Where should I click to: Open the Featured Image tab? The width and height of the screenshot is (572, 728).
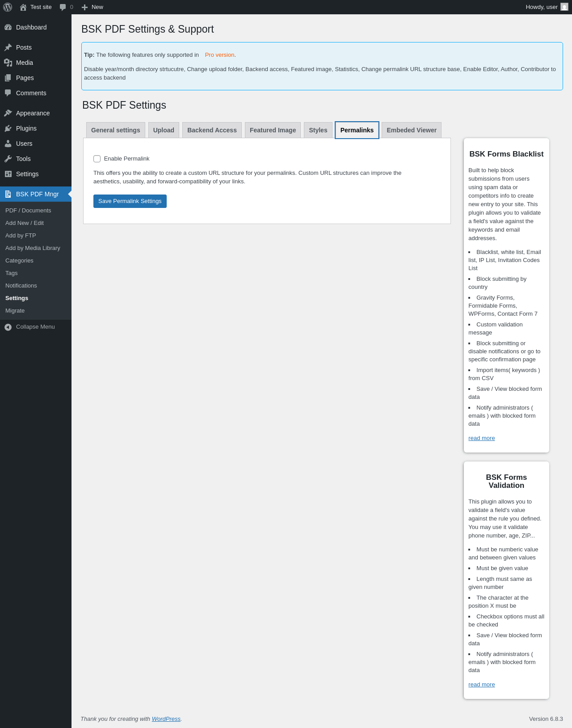pos(273,130)
